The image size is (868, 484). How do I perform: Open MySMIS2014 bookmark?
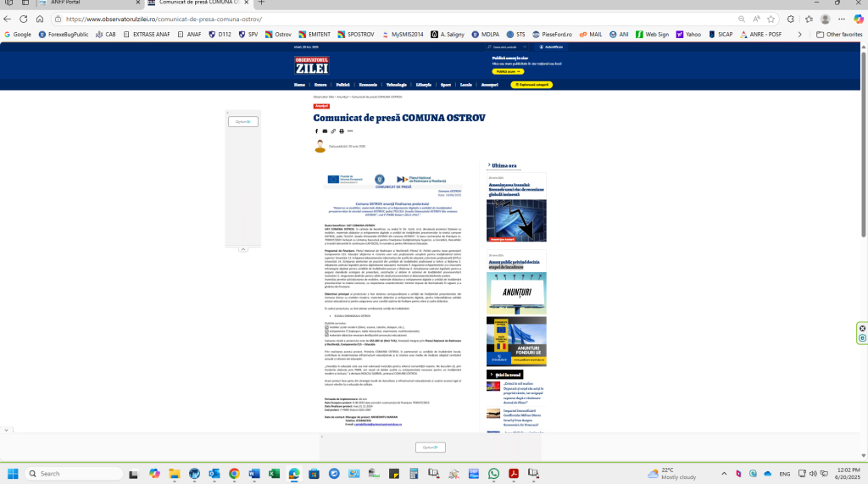click(403, 35)
